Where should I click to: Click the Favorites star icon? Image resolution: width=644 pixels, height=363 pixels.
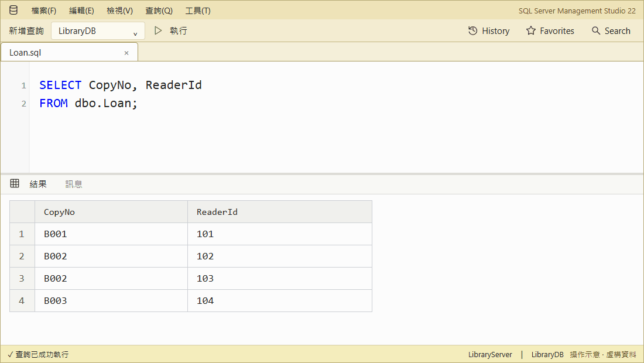click(531, 31)
